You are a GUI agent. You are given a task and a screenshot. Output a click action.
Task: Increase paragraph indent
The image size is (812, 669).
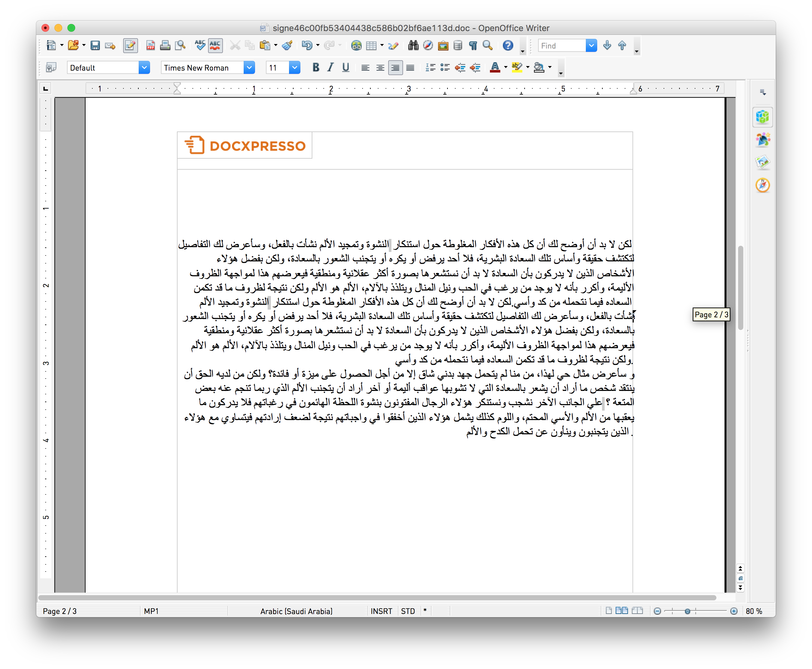[475, 68]
